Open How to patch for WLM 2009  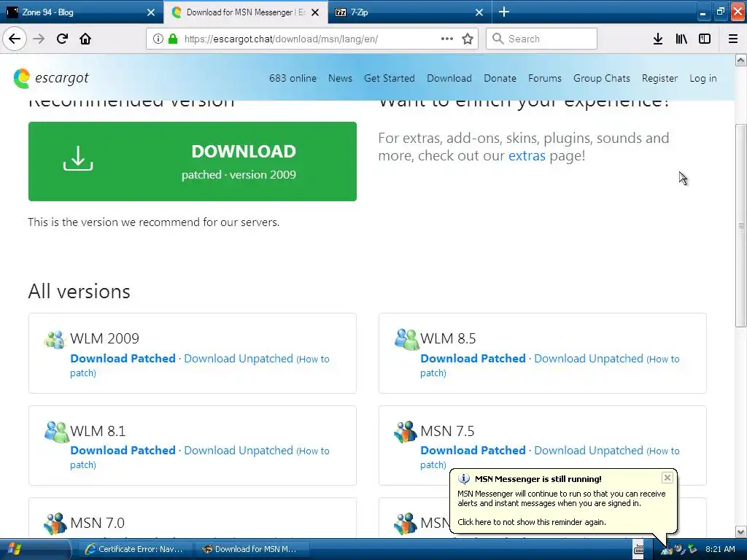313,359
